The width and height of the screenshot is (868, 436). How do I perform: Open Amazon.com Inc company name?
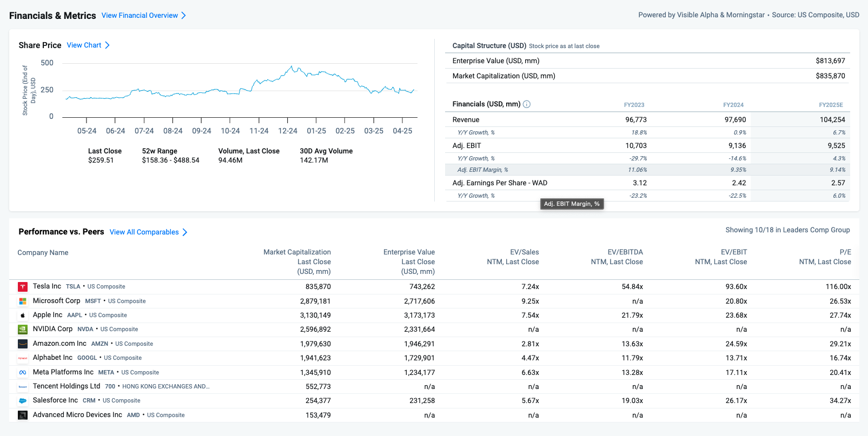(x=59, y=344)
